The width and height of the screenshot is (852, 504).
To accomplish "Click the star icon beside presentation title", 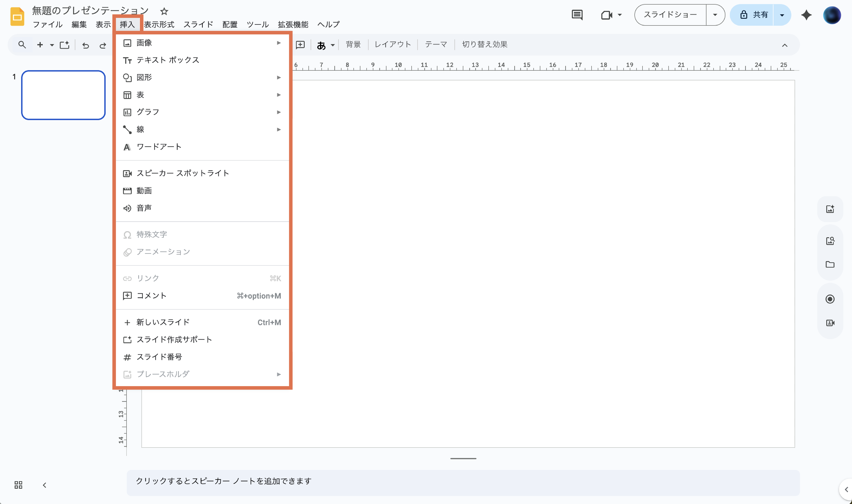I will [164, 12].
